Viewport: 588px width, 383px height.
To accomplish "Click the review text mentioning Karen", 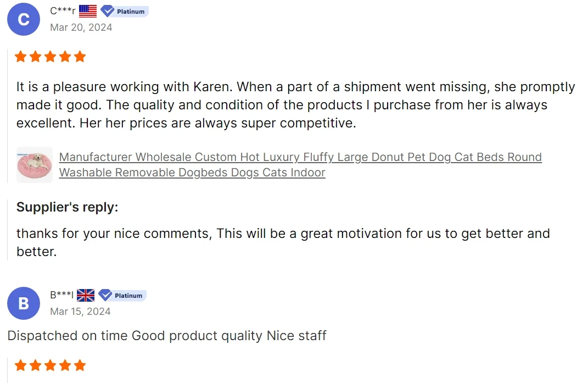I will 295,104.
